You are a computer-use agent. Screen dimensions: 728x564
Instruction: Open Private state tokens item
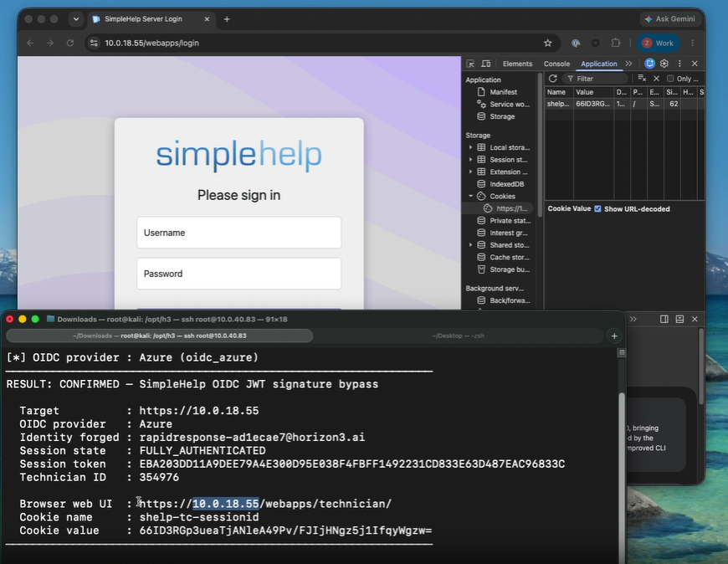coord(504,221)
